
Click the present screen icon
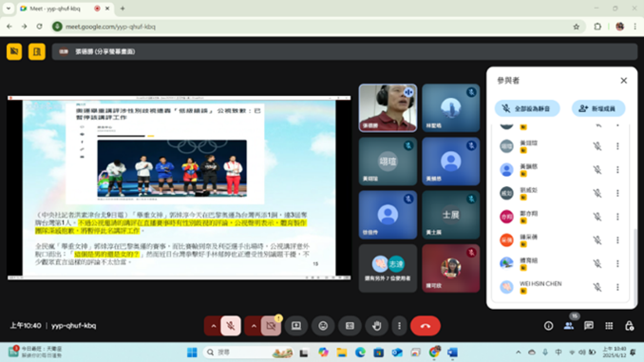pyautogui.click(x=296, y=326)
